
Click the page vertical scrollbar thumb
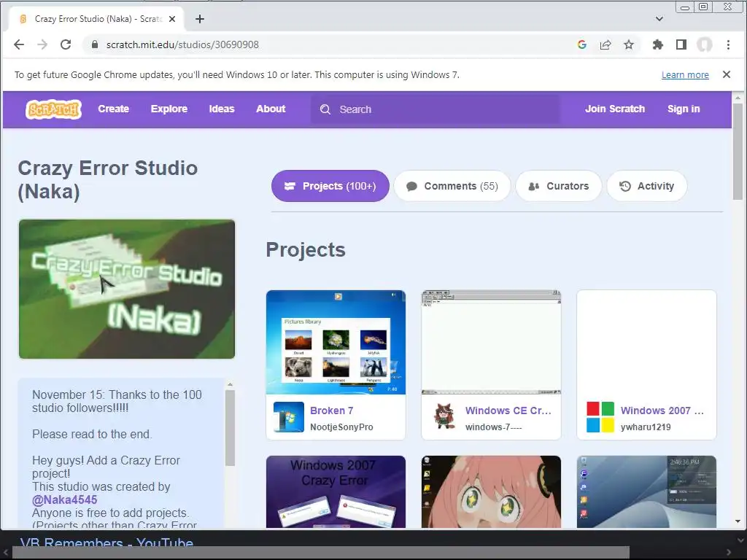click(738, 152)
